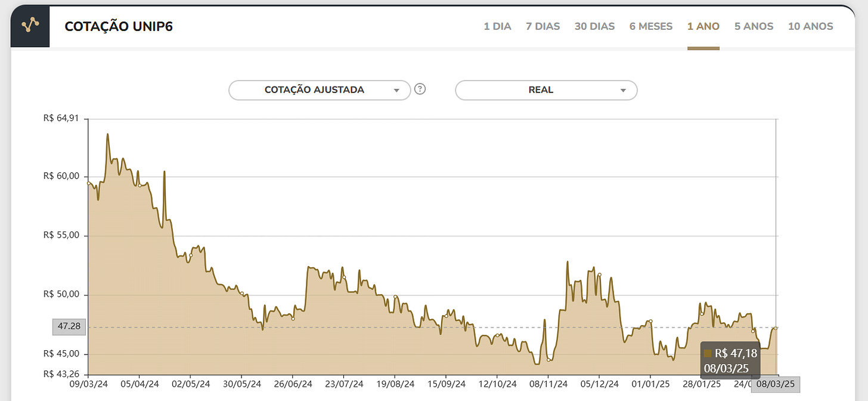Click the R$ 50,00 axis label
Screen dimensions: 868x401
click(61, 294)
